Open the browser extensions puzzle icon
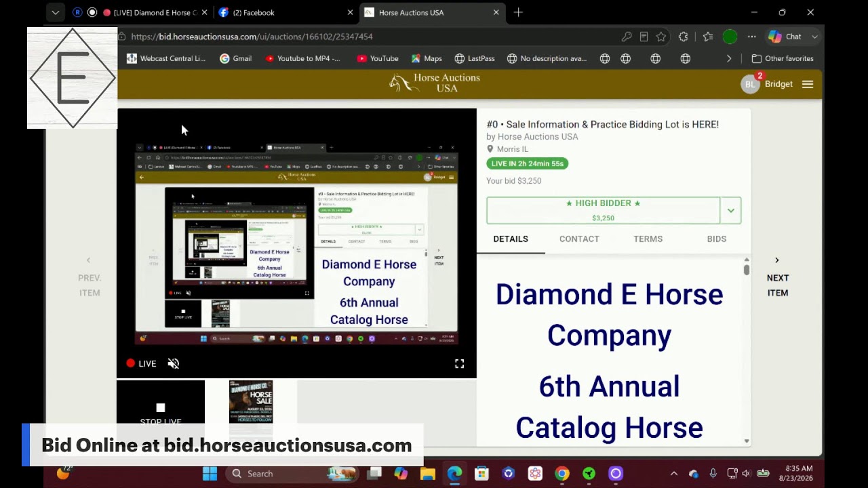Image resolution: width=868 pixels, height=488 pixels. click(x=684, y=37)
